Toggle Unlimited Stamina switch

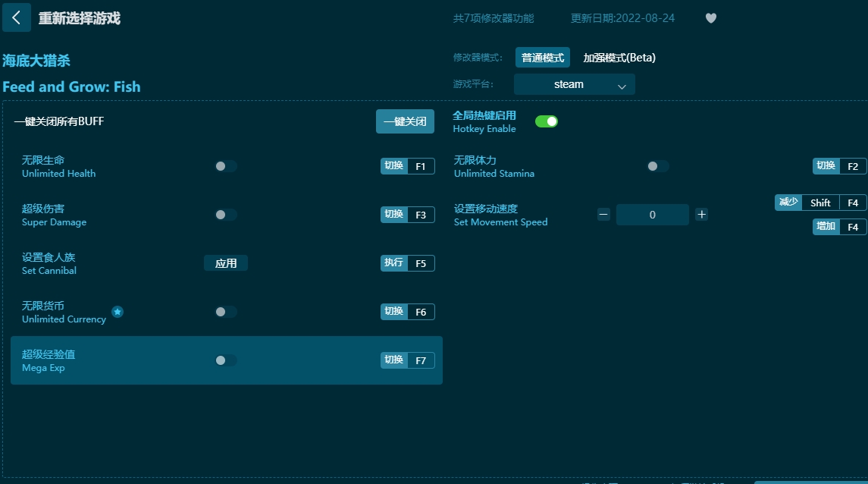(658, 166)
